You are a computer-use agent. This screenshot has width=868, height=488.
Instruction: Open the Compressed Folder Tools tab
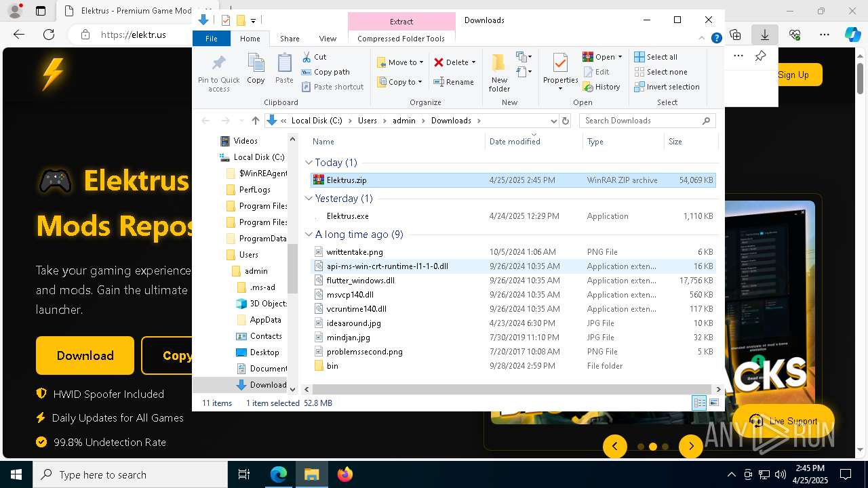click(x=401, y=39)
